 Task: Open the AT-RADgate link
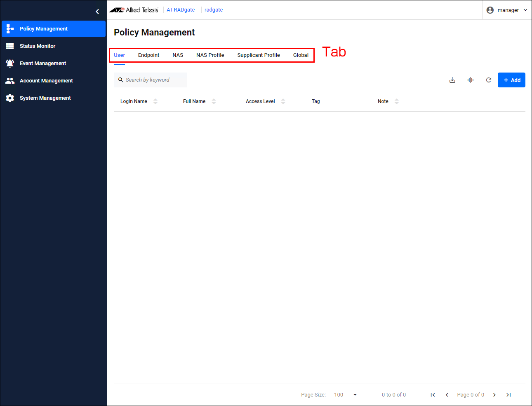(x=181, y=10)
